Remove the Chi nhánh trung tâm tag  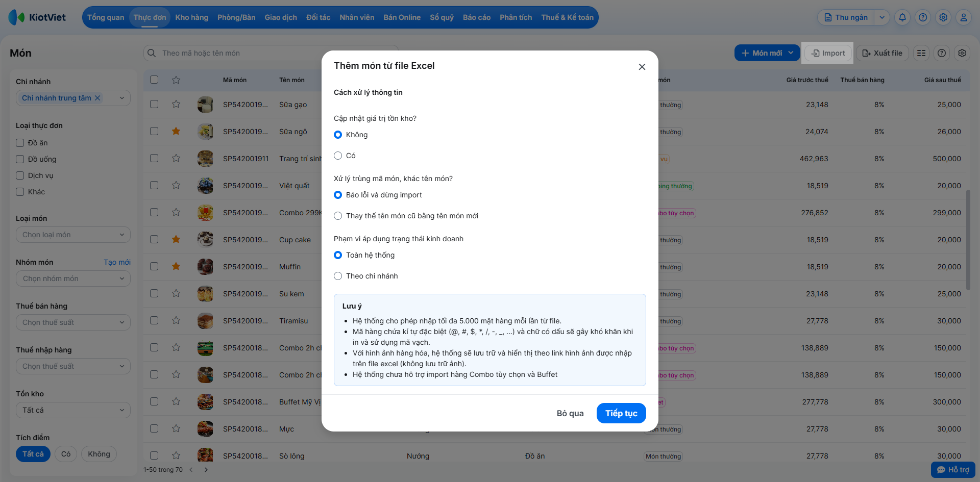tap(97, 98)
